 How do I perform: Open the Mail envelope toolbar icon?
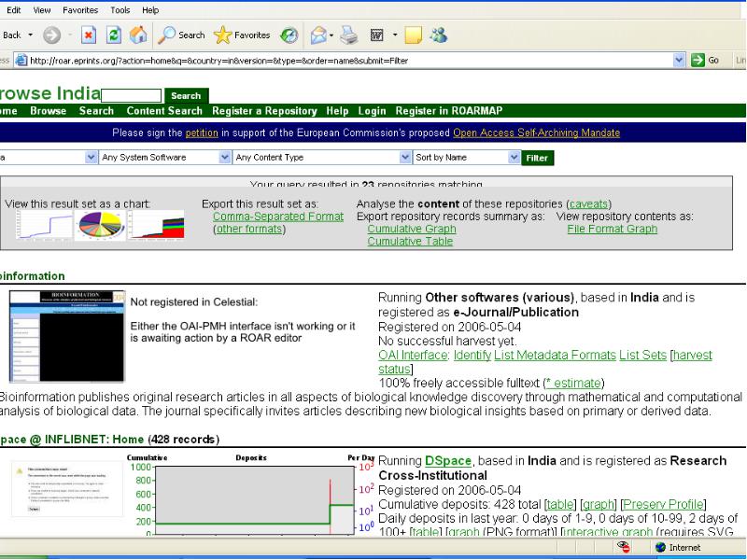[x=318, y=35]
